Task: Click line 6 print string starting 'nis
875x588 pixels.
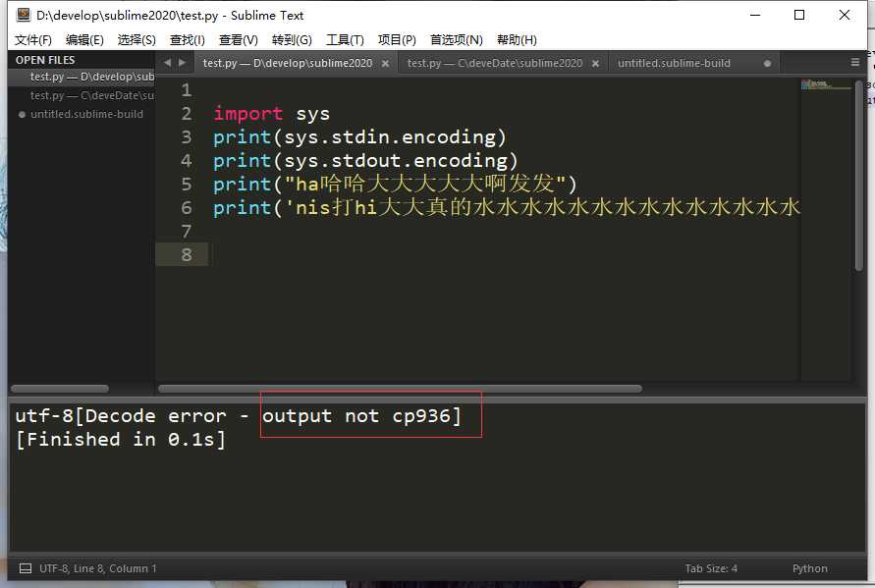Action: pos(507,207)
